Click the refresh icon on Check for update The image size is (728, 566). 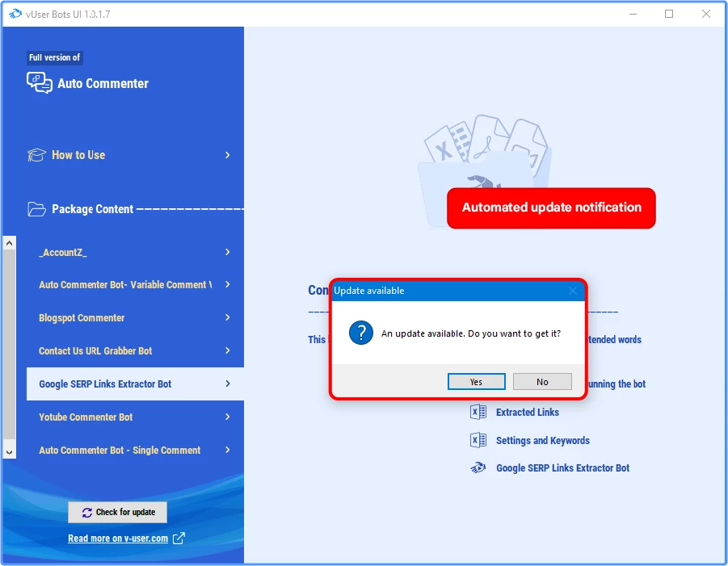coord(86,513)
